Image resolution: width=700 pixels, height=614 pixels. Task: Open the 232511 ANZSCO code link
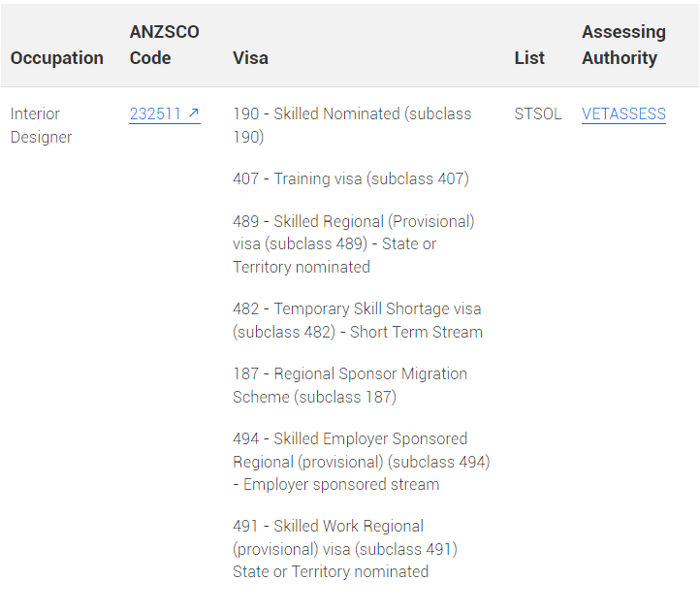(155, 114)
